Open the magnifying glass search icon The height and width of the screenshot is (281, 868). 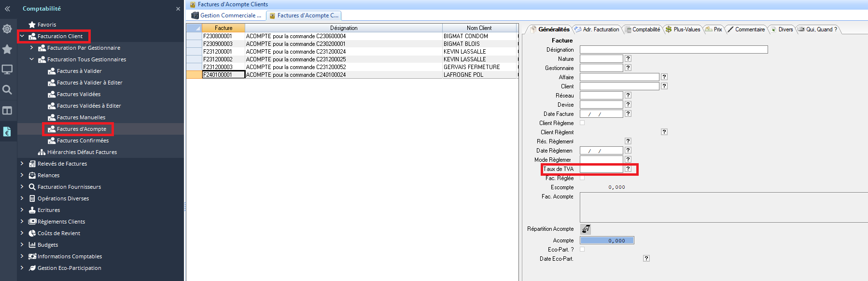point(7,90)
